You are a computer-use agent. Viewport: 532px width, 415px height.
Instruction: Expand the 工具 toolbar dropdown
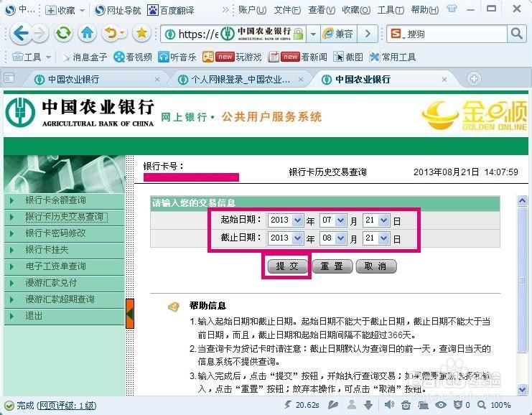pyautogui.click(x=49, y=57)
